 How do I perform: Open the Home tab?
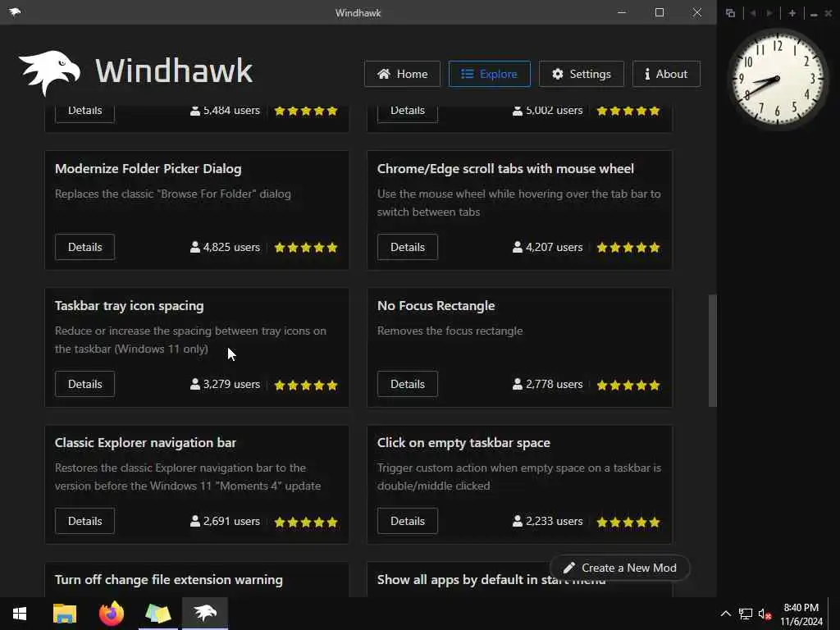[x=402, y=74]
